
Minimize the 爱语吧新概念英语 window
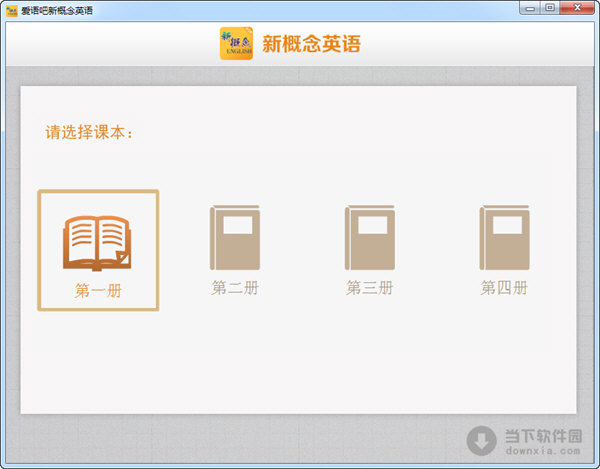coord(530,8)
